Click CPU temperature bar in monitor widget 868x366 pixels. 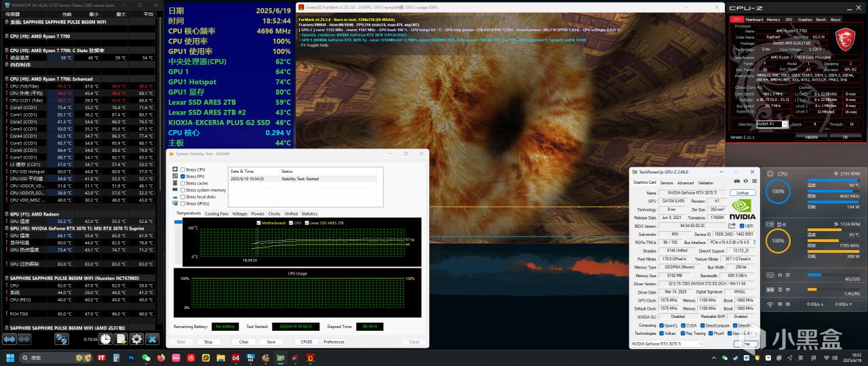click(x=833, y=180)
